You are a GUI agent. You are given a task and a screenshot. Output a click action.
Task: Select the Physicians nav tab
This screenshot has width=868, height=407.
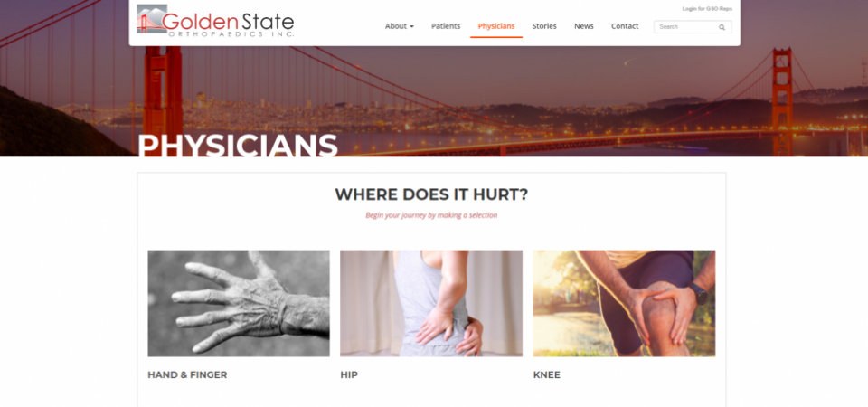[496, 26]
